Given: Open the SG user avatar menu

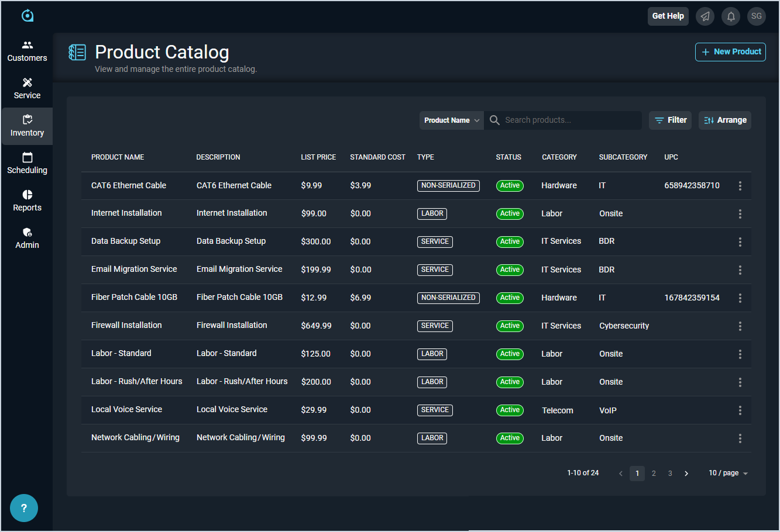Looking at the screenshot, I should [x=757, y=16].
